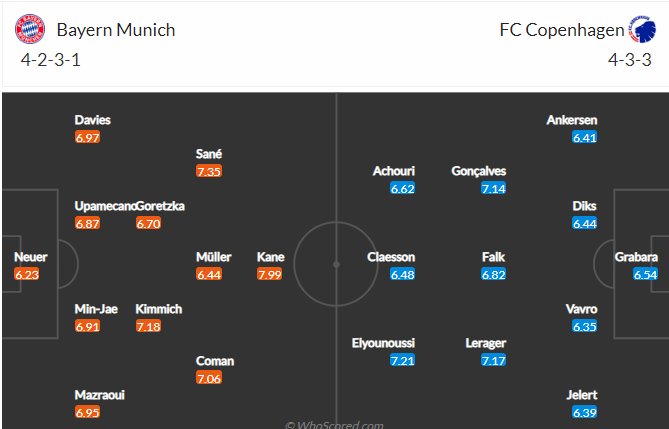Open the FC Copenhagen team name

click(x=561, y=30)
